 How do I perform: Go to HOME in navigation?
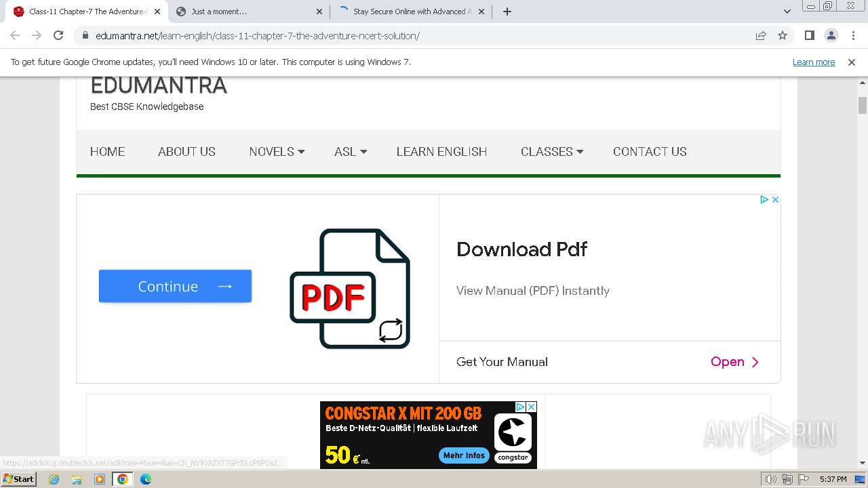click(107, 152)
